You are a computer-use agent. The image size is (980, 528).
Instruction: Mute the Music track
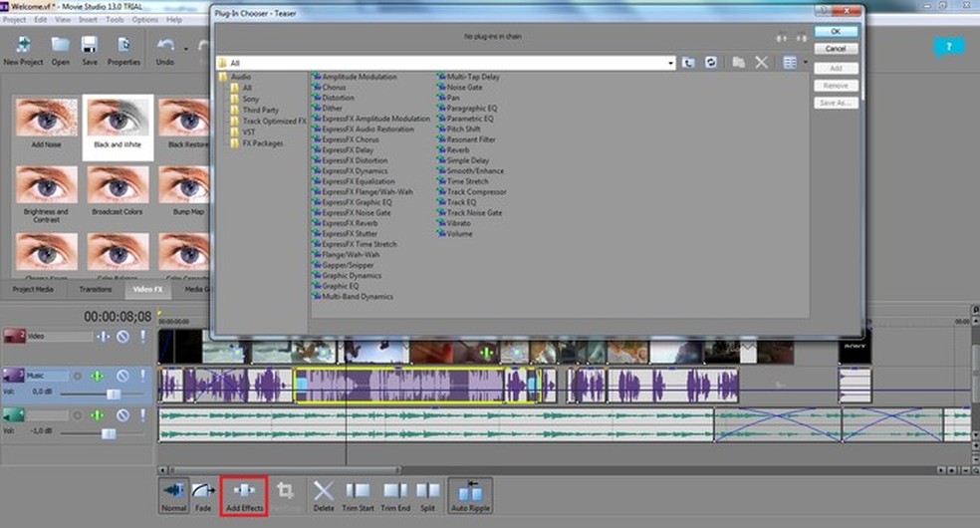123,377
